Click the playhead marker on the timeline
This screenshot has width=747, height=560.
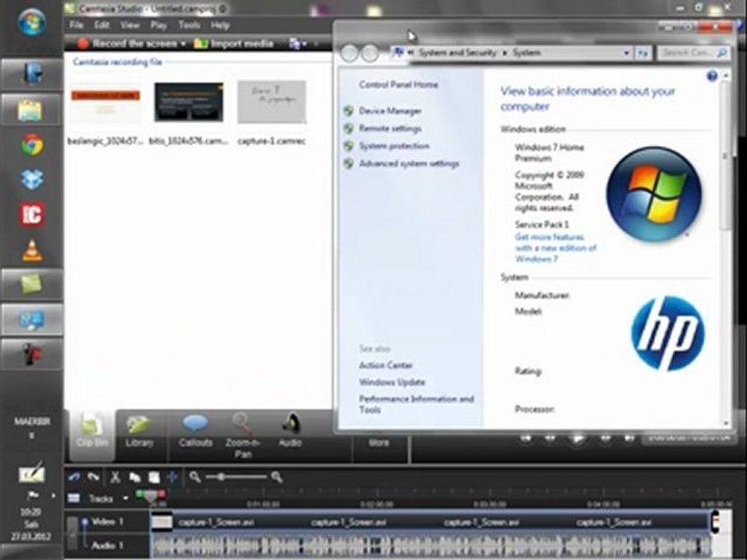150,497
